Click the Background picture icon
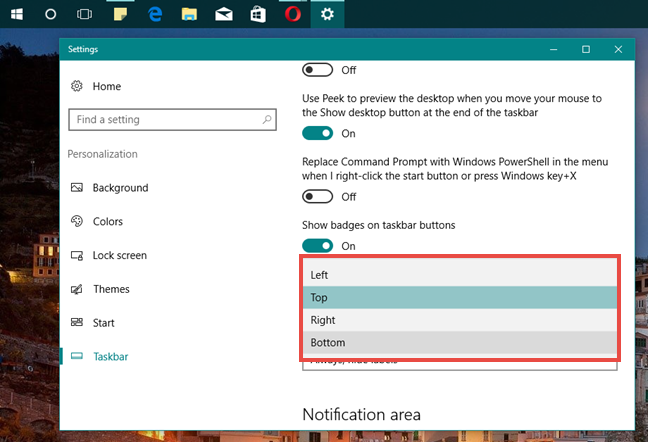 76,188
